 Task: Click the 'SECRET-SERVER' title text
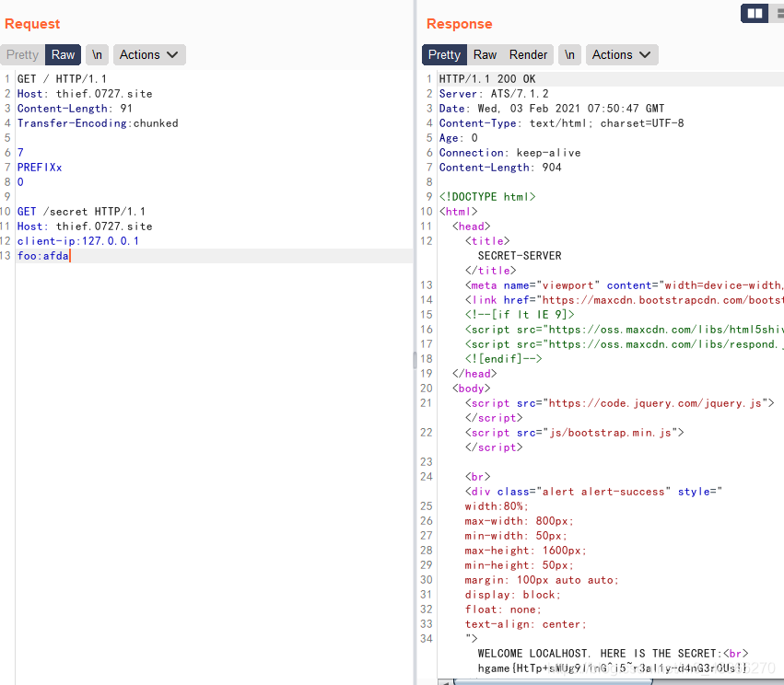click(520, 256)
